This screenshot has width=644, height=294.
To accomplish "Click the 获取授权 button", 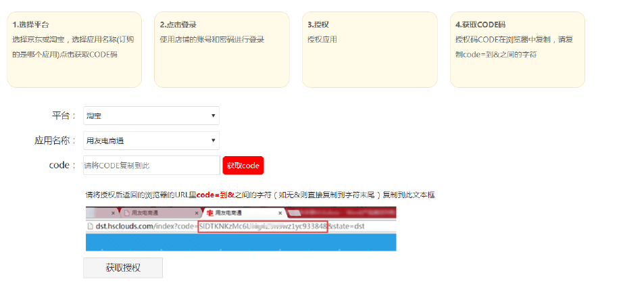I will (123, 268).
